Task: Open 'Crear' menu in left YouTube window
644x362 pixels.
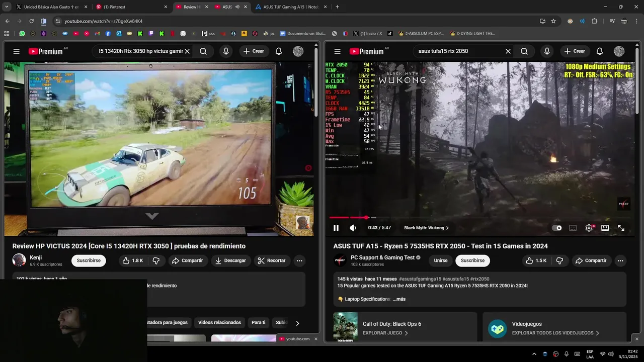Action: pos(254,51)
